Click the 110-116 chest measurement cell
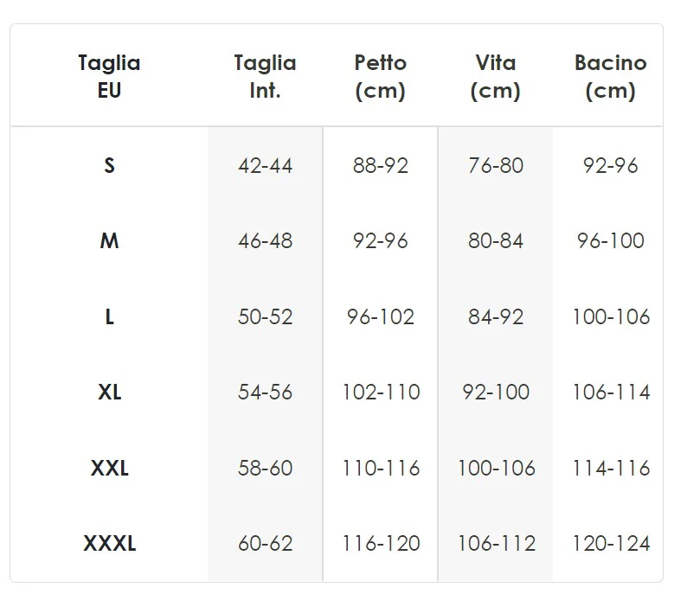 pyautogui.click(x=380, y=468)
